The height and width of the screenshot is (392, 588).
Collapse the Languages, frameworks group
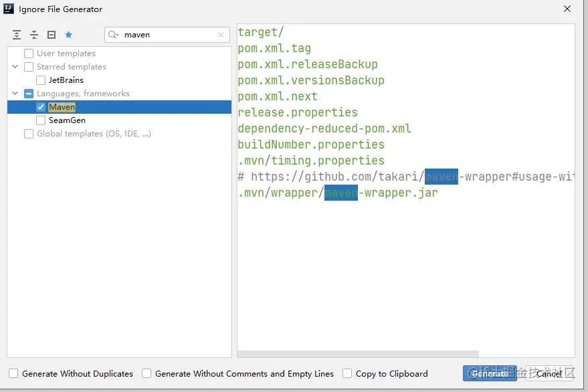pos(15,94)
